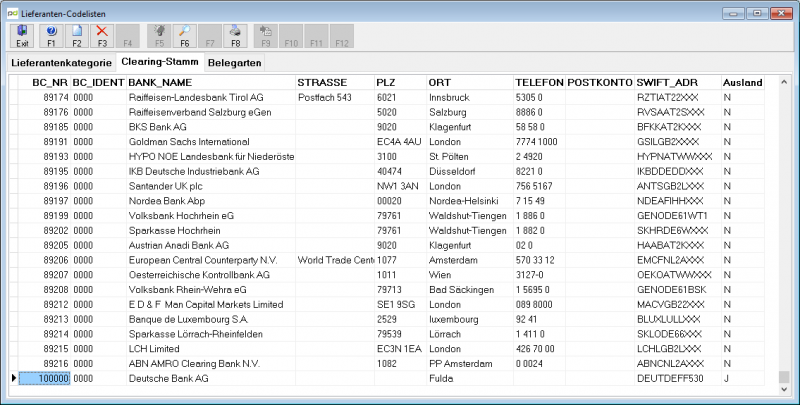
Task: Select the IKB Deutsche Industriebank AG cell
Action: click(211, 171)
